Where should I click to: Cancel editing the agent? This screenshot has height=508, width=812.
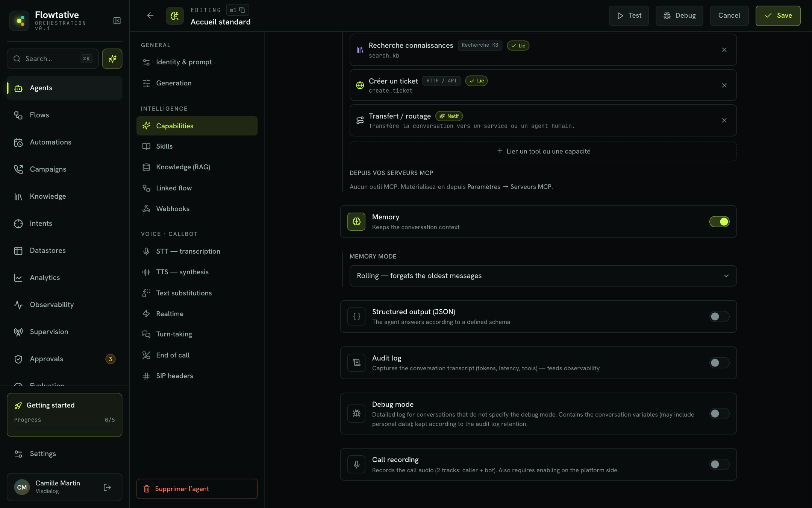click(x=729, y=16)
